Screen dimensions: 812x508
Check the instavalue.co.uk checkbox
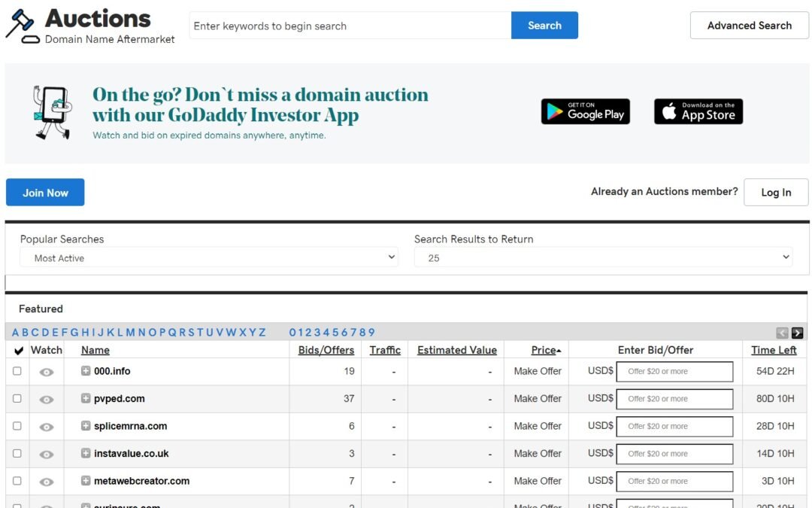(x=17, y=454)
